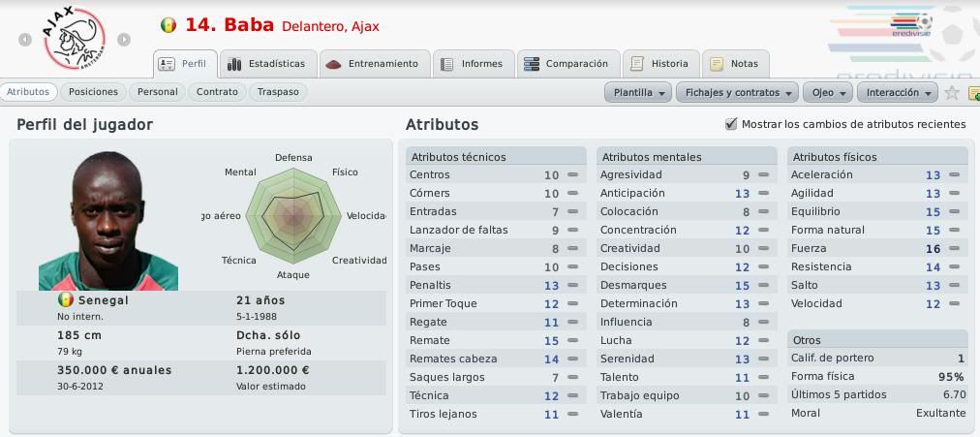Click the Estadísticas tab bar-chart icon
Viewport: 980px width, 437px height.
point(234,64)
